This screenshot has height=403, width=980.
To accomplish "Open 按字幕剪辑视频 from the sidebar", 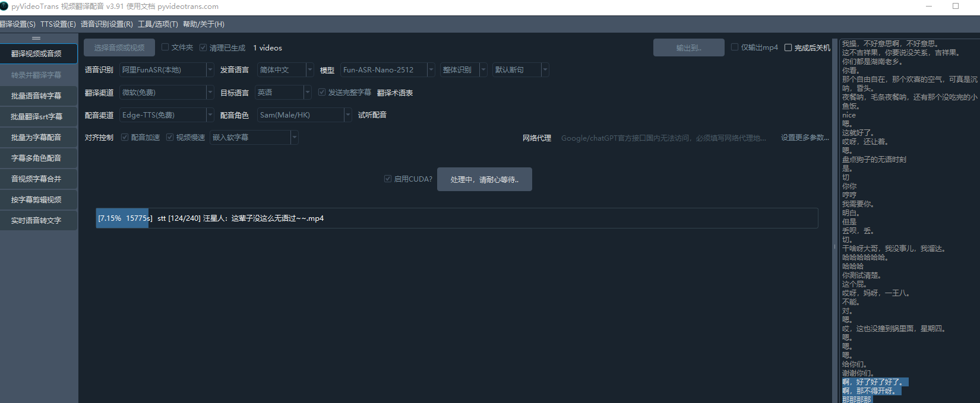I will (39, 199).
